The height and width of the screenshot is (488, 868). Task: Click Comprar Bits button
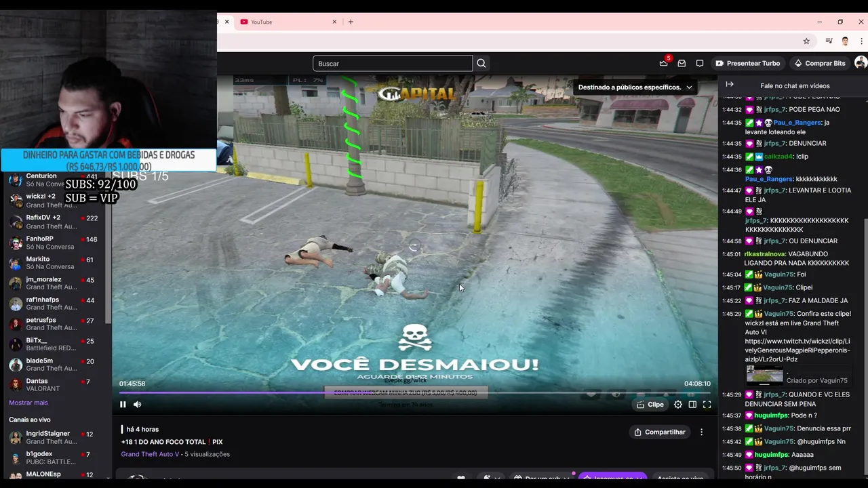click(x=820, y=63)
